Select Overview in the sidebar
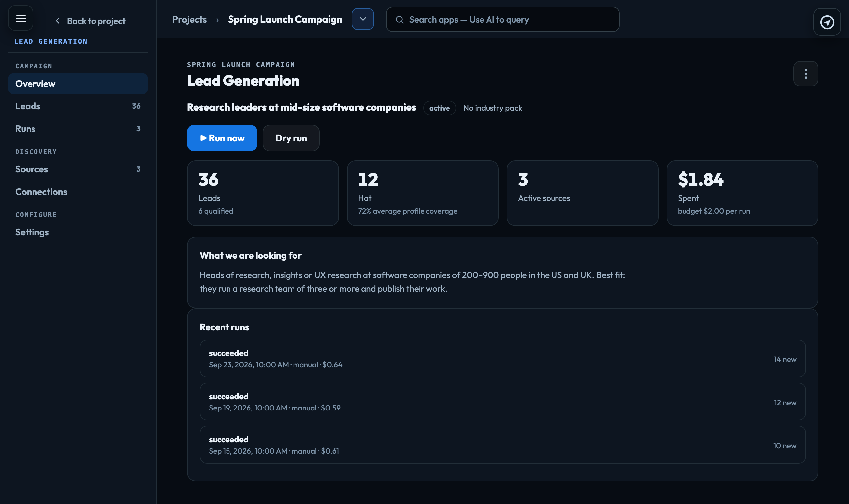 coord(78,84)
